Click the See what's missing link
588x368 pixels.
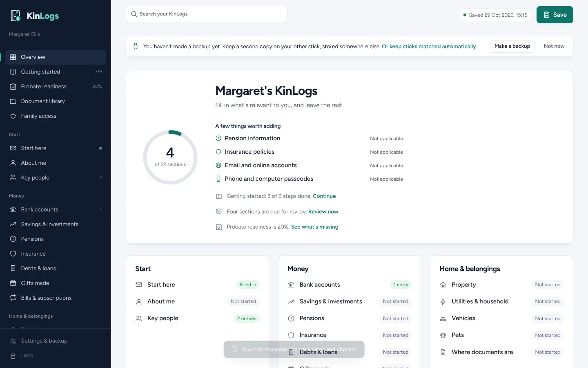point(315,227)
